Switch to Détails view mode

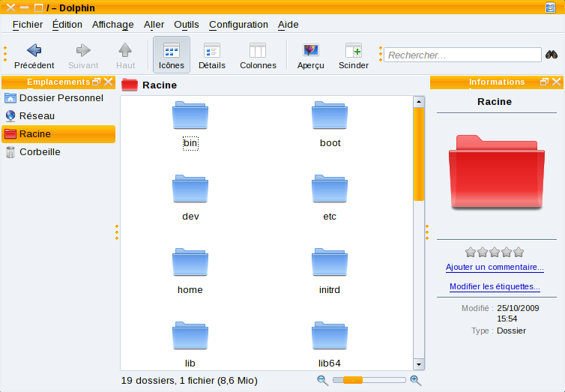pyautogui.click(x=212, y=56)
